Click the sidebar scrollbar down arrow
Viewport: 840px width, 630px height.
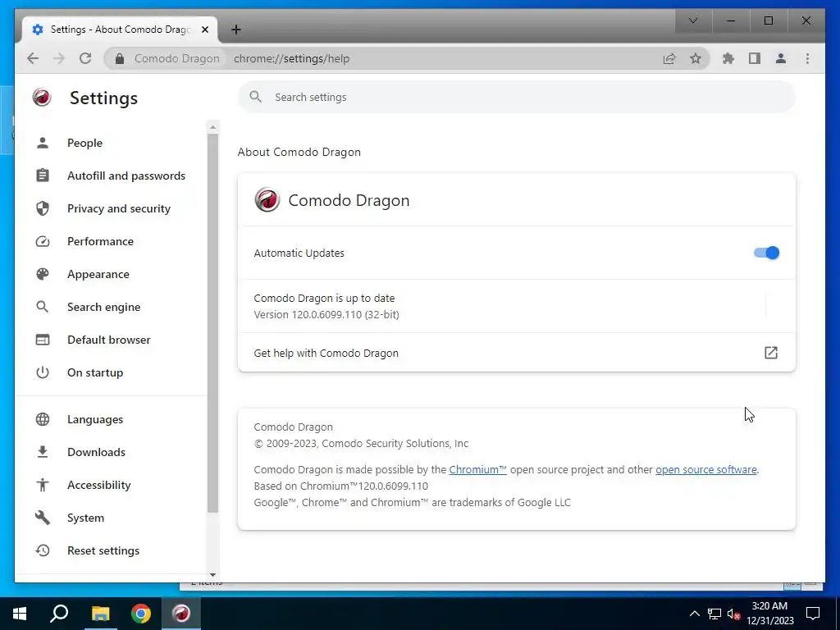[212, 575]
